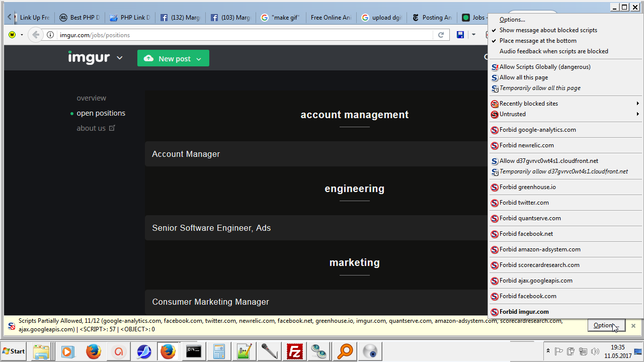Open Command Prompt from the taskbar
The image size is (644, 362).
tap(194, 351)
